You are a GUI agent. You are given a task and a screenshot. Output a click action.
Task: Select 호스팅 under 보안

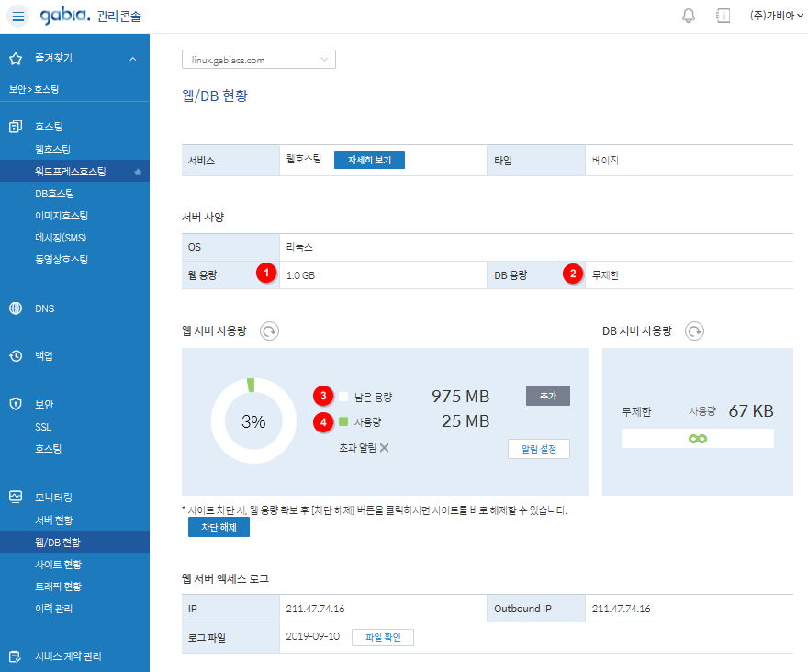(49, 449)
